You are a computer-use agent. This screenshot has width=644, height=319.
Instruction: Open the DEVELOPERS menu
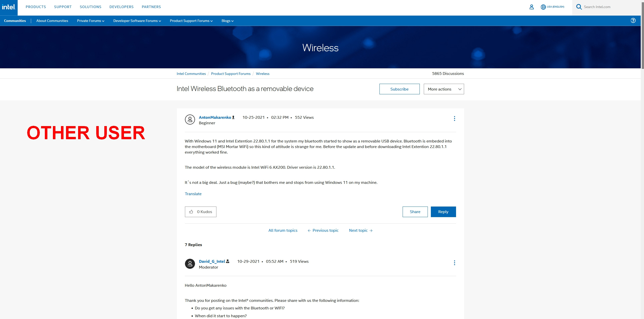(121, 7)
